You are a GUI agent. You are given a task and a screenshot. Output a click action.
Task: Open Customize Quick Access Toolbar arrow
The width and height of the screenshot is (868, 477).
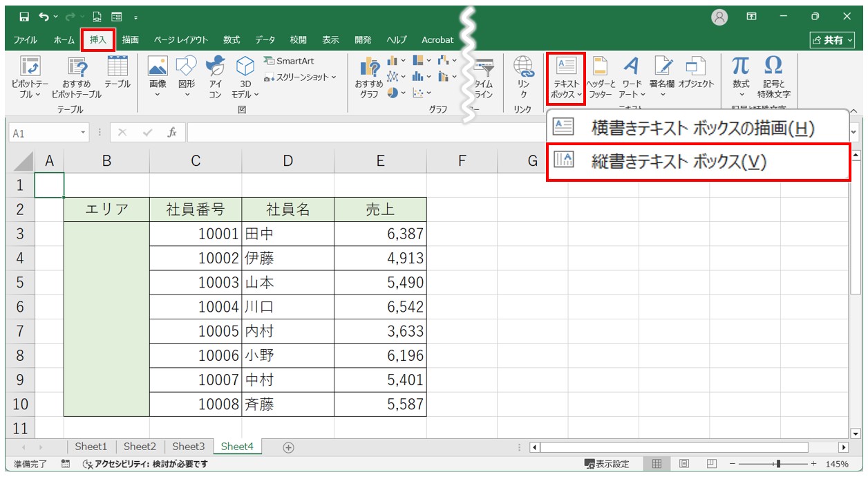pyautogui.click(x=135, y=17)
